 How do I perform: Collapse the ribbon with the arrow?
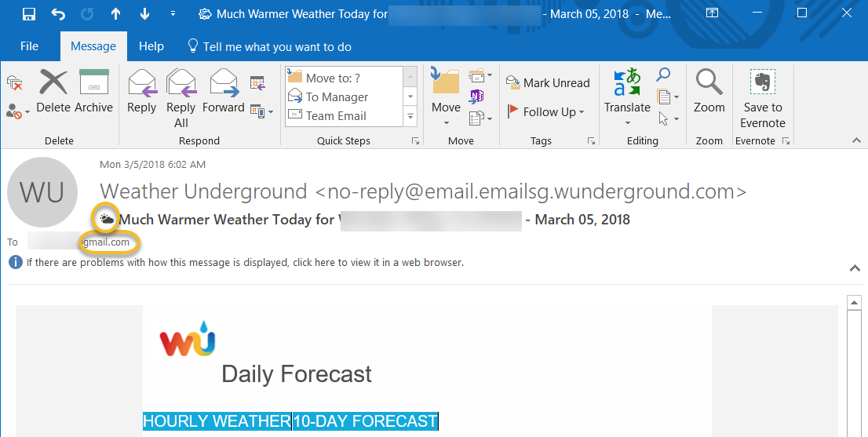(856, 140)
